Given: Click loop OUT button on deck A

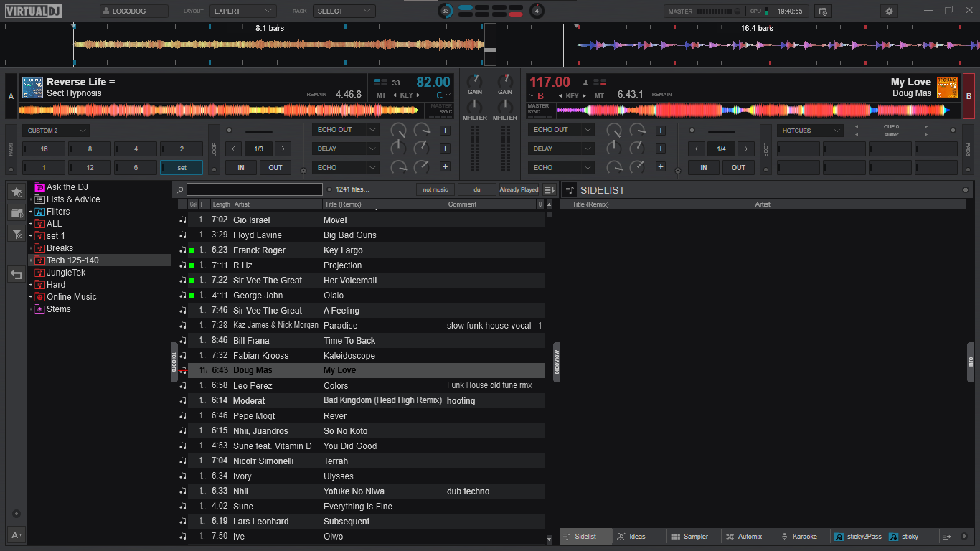Looking at the screenshot, I should (275, 167).
